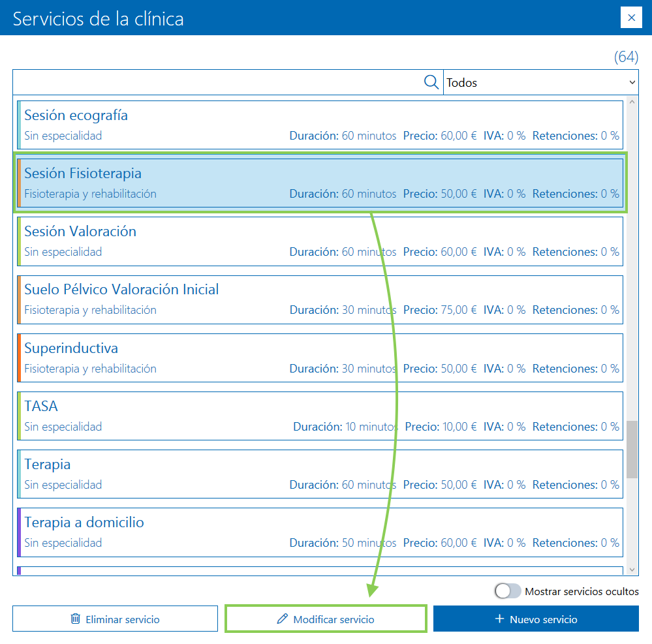Click the magnifying glass search icon

431,82
